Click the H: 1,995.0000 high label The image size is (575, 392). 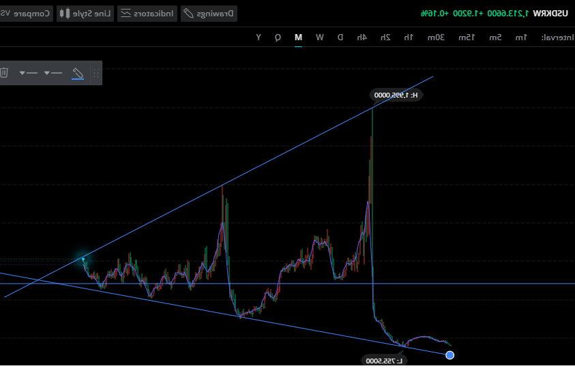[x=396, y=95]
